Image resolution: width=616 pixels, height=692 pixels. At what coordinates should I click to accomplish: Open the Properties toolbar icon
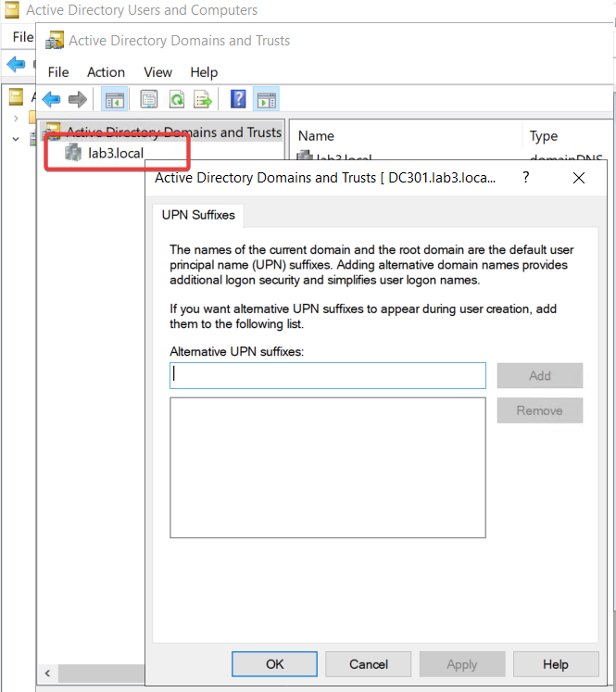click(x=149, y=99)
